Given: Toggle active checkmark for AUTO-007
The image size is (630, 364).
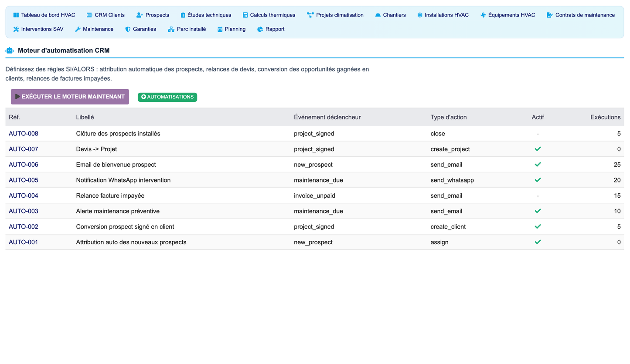Looking at the screenshot, I should pos(538,149).
